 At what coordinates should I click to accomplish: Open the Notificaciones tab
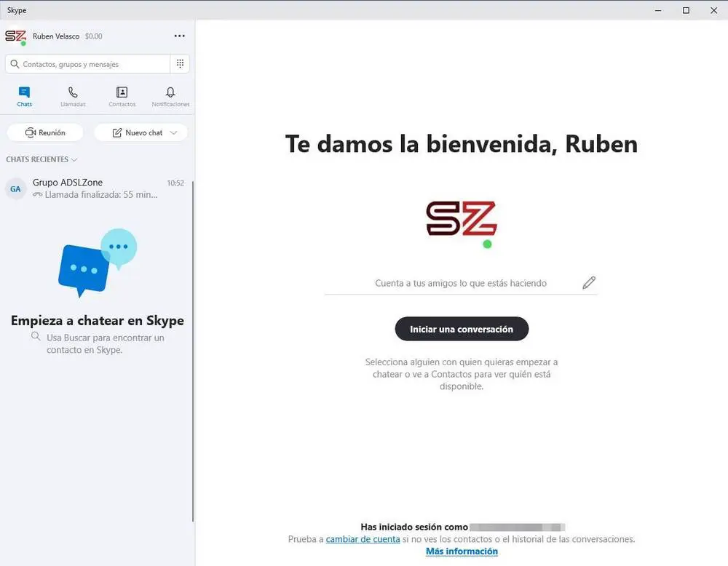pyautogui.click(x=170, y=97)
